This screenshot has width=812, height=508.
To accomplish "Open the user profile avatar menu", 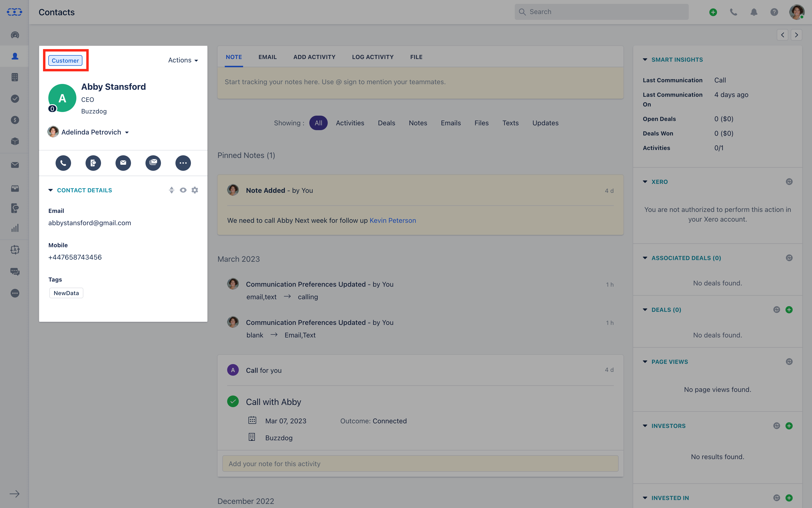I will (x=797, y=12).
